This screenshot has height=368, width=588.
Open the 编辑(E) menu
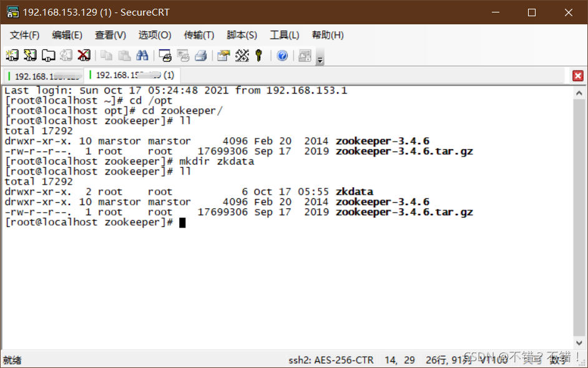click(x=67, y=35)
